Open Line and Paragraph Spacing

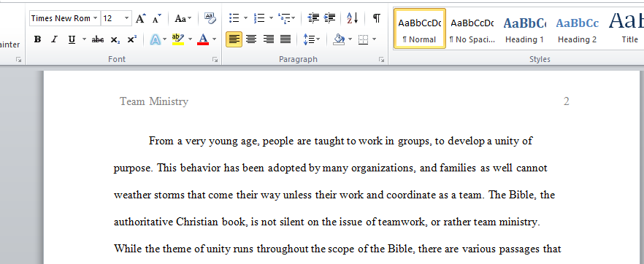coord(312,40)
